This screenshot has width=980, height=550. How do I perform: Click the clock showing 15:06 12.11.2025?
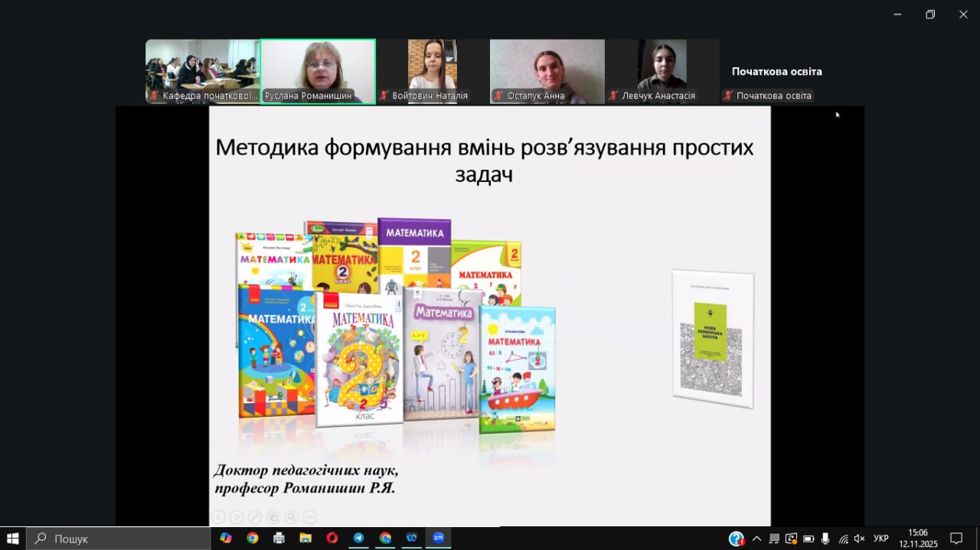point(917,538)
